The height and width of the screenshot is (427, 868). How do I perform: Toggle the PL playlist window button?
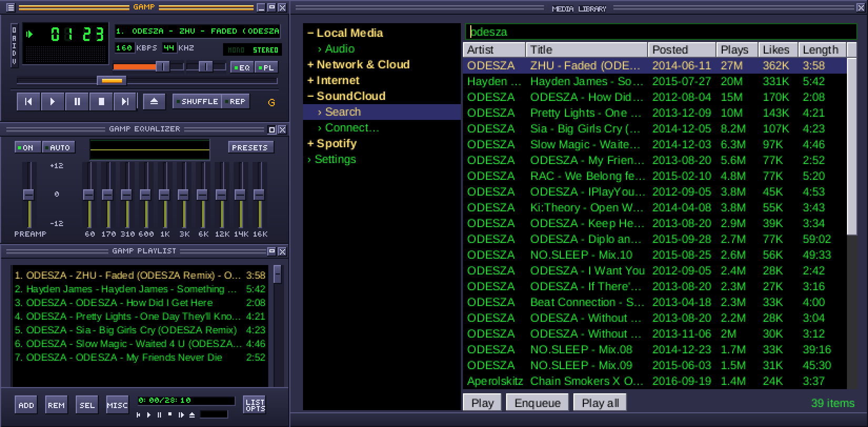tap(266, 67)
